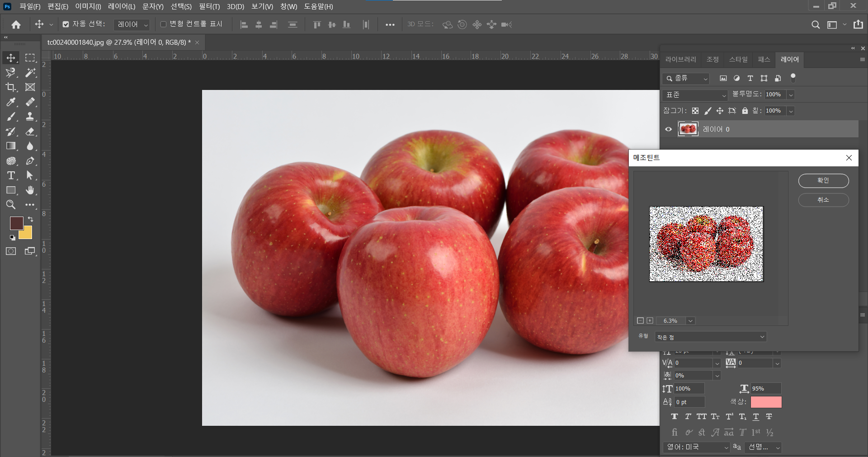Screen dimensions: 868x457
Task: Select the Zoom tool in toolbar
Action: pos(11,205)
